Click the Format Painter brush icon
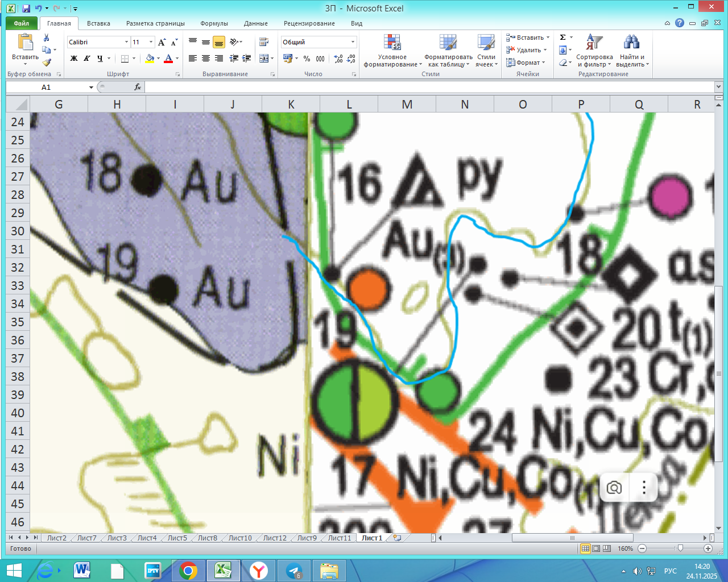 47,63
